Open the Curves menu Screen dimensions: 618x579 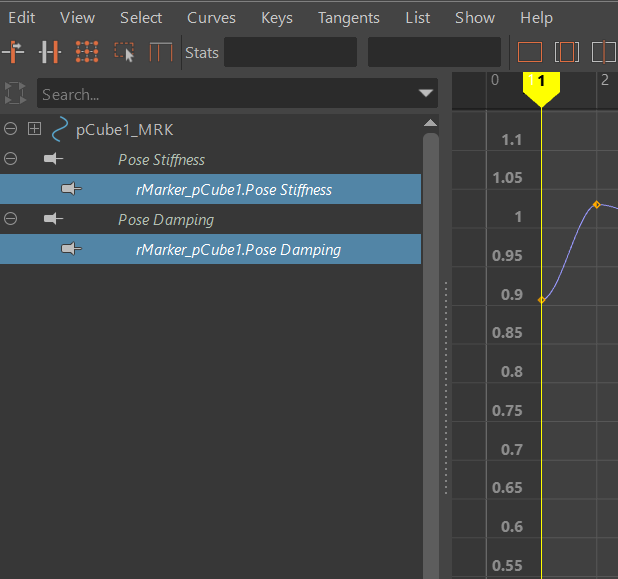point(211,18)
